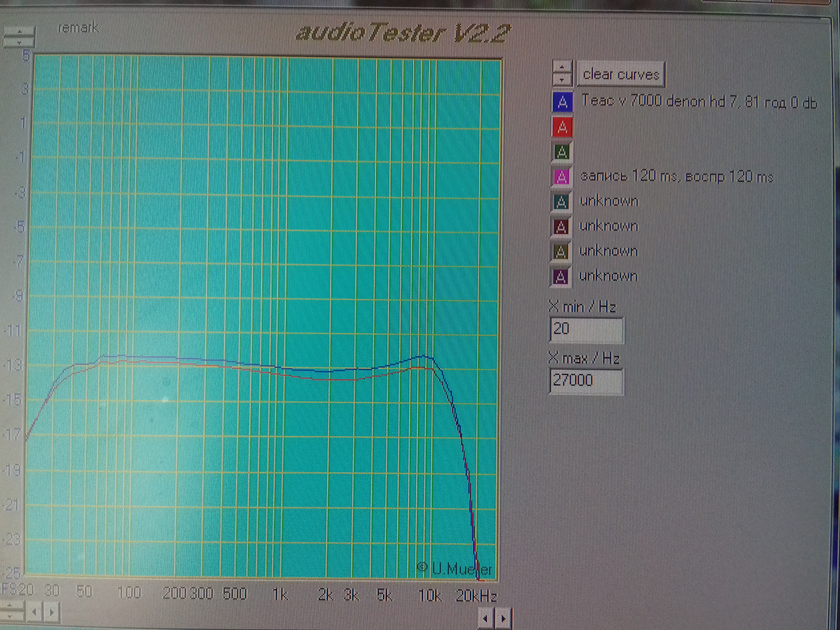The image size is (840, 630).
Task: Toggle the dark green curve A button
Action: point(562,152)
